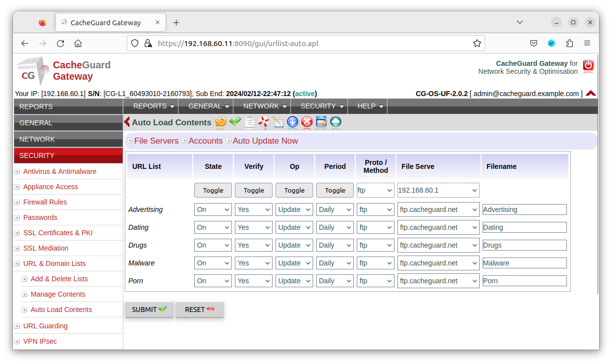The width and height of the screenshot is (612, 364).
Task: Bookmark this page with the star icon
Action: [477, 43]
